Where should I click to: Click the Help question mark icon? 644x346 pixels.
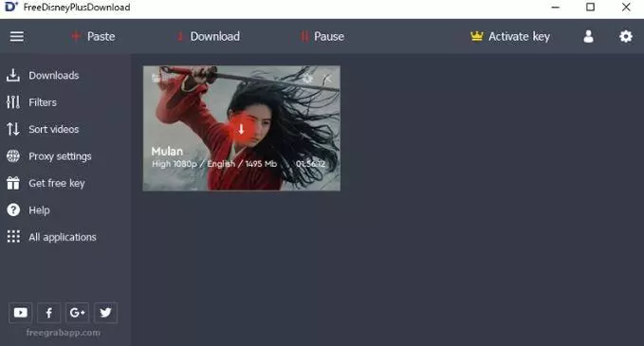tap(13, 210)
